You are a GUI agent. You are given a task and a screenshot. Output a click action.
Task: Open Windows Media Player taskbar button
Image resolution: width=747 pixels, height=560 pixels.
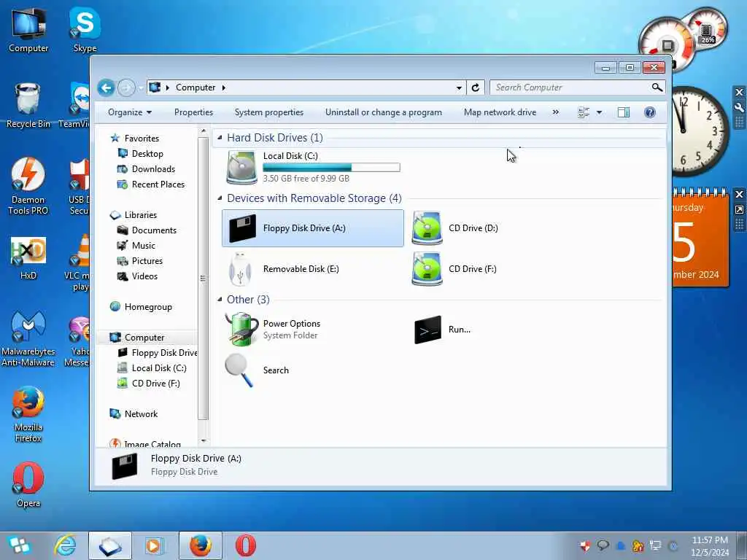pos(154,545)
